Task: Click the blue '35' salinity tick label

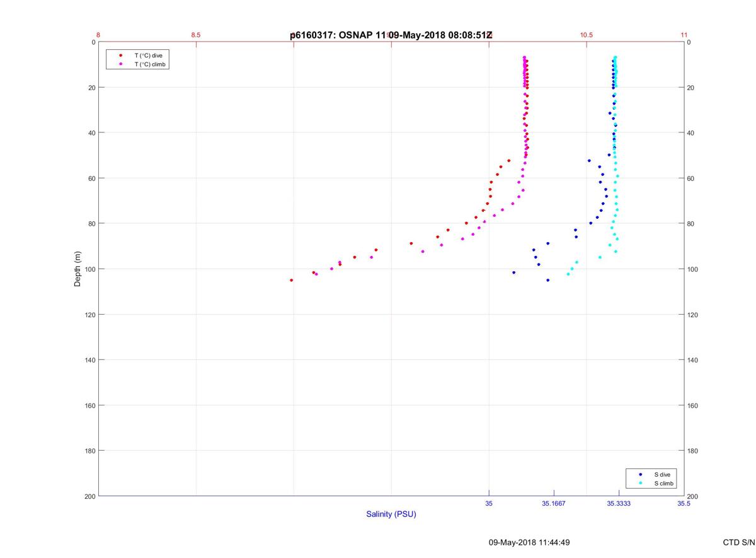Action: pyautogui.click(x=489, y=504)
